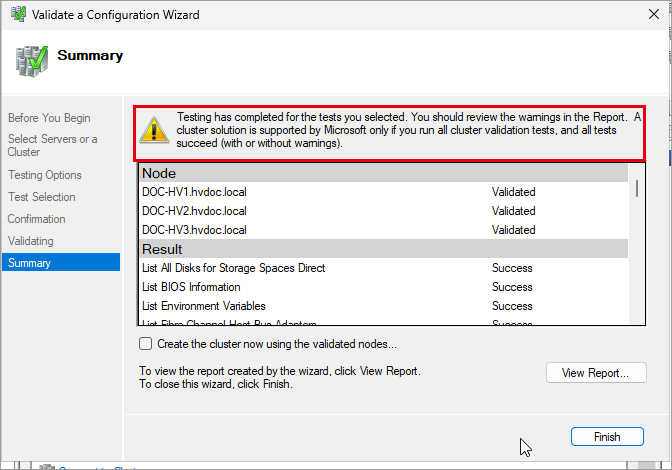This screenshot has height=470, width=672.
Task: Click Success status for List All Disks
Action: click(x=512, y=268)
